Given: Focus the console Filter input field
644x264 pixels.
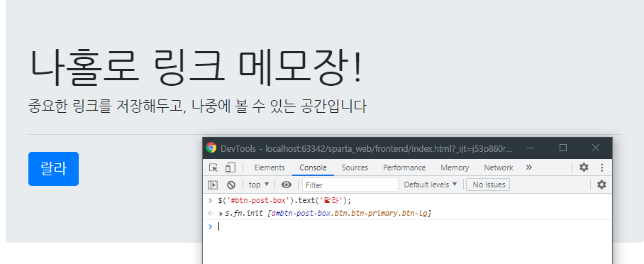Looking at the screenshot, I should pyautogui.click(x=350, y=185).
